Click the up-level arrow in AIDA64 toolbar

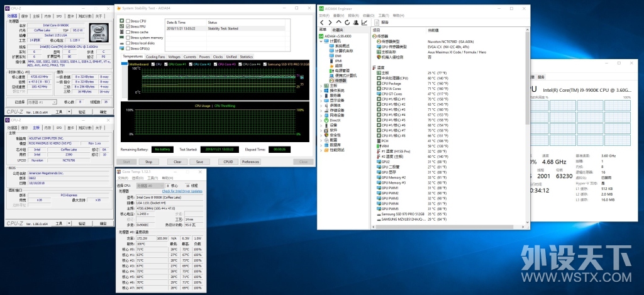click(x=338, y=23)
